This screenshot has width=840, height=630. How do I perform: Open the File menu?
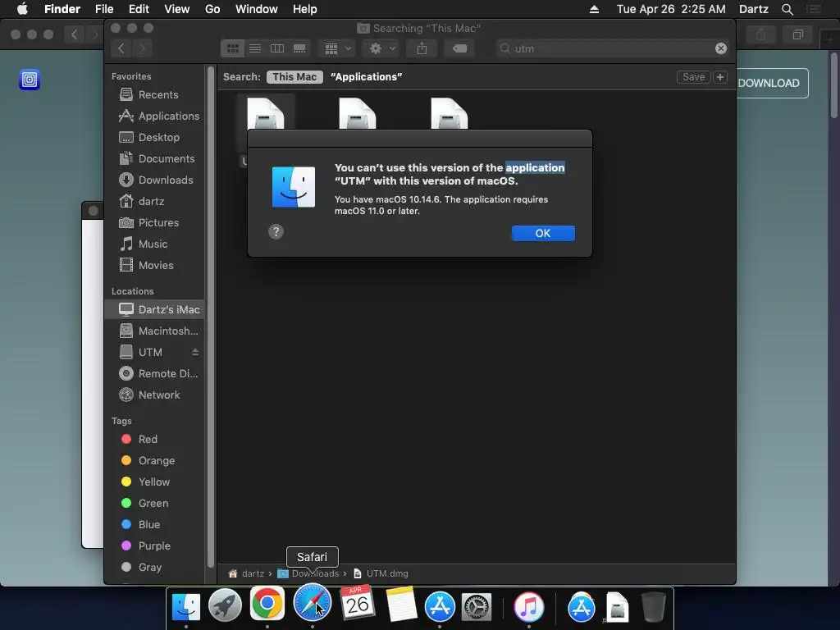point(104,9)
